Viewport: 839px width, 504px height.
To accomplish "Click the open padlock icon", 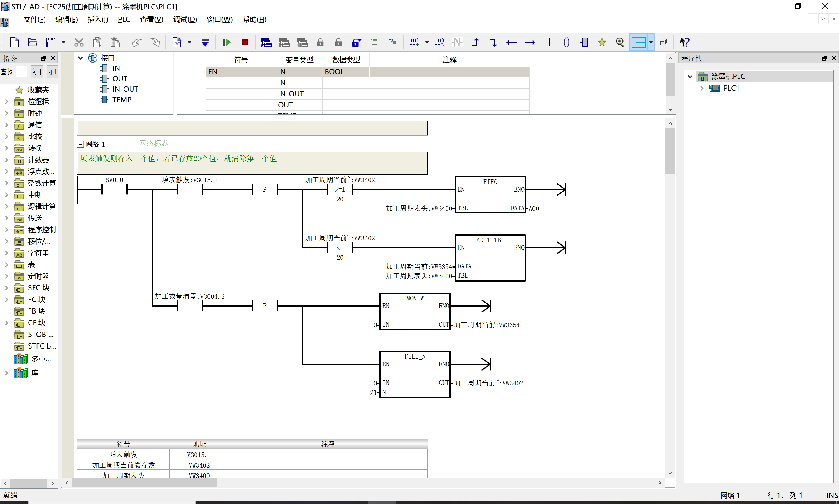I will 338,43.
